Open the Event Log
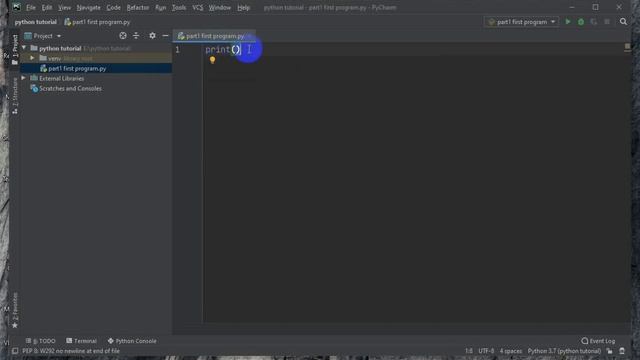Image resolution: width=640 pixels, height=360 pixels. point(598,341)
